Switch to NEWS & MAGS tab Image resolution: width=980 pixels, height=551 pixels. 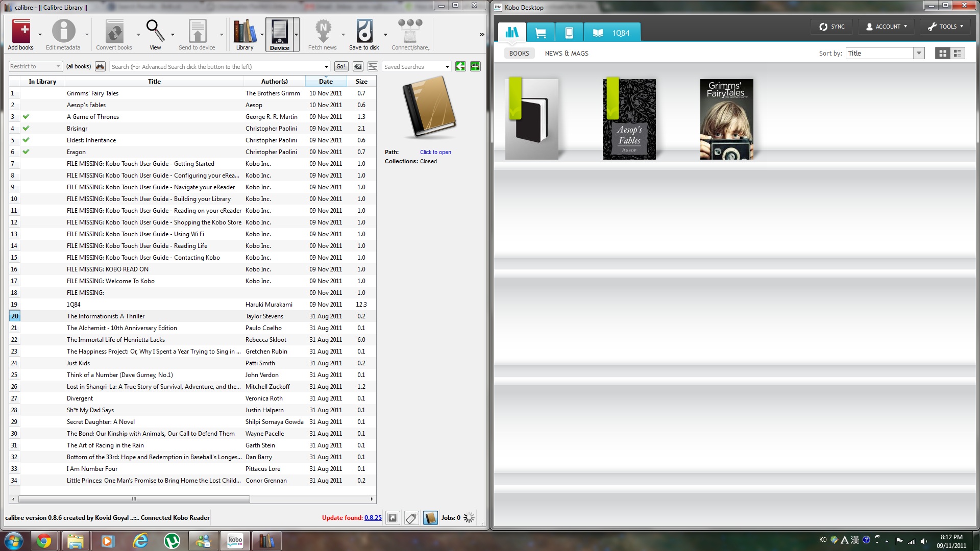(x=566, y=53)
